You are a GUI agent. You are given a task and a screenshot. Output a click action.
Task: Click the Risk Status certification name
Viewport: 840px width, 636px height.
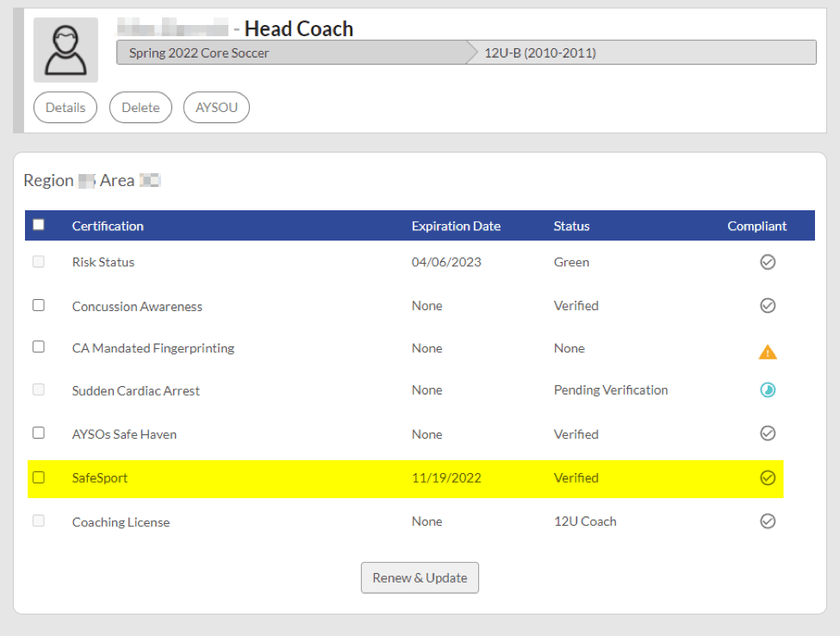tap(103, 262)
